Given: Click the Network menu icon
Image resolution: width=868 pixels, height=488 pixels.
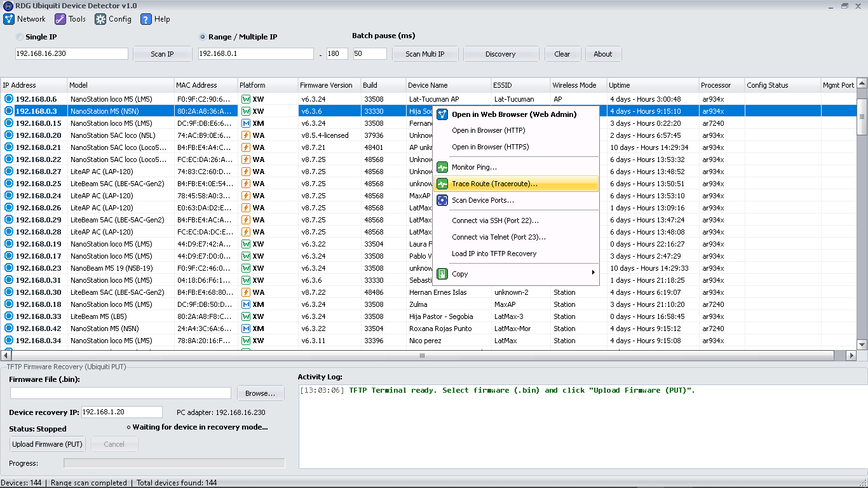Looking at the screenshot, I should 9,19.
